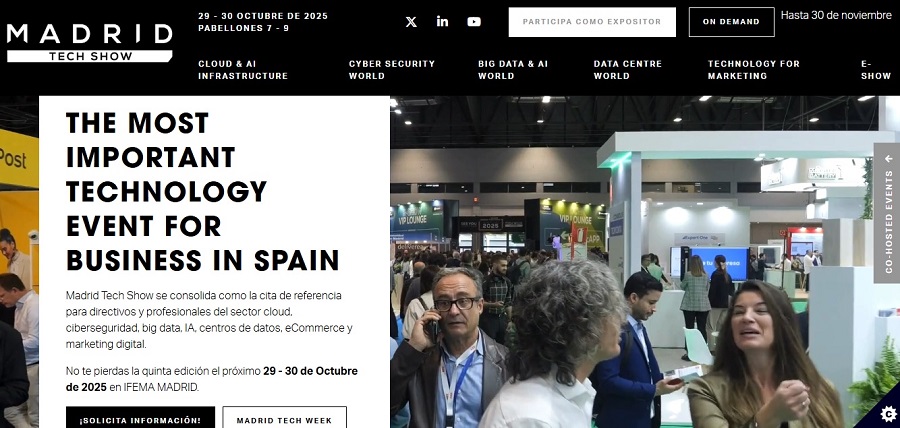
Task: Open the X (Twitter) social icon
Action: coord(411,22)
